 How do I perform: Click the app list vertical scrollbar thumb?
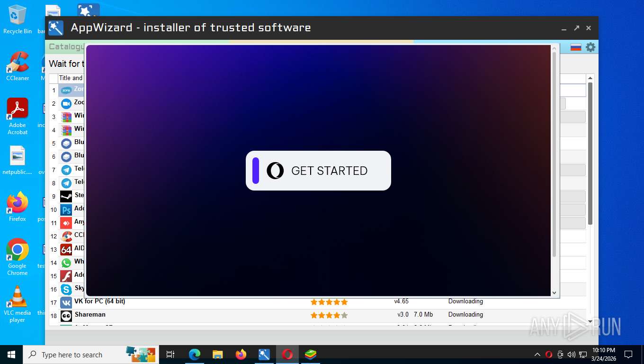[x=590, y=154]
